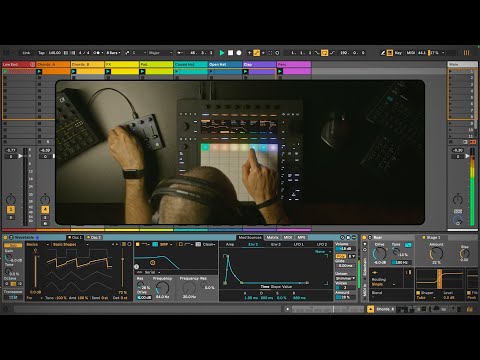Switch to Osc 2 tab
This screenshot has width=480, height=360.
[94, 237]
